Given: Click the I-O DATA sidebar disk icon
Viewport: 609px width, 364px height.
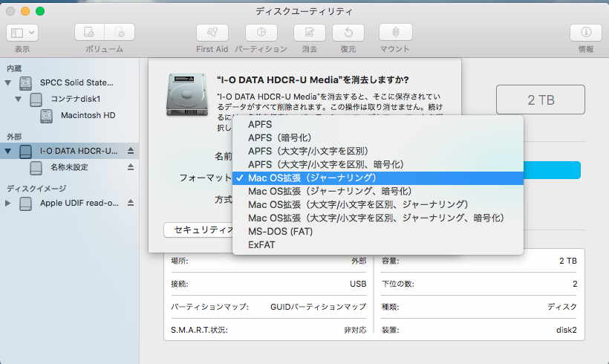Looking at the screenshot, I should coord(26,151).
